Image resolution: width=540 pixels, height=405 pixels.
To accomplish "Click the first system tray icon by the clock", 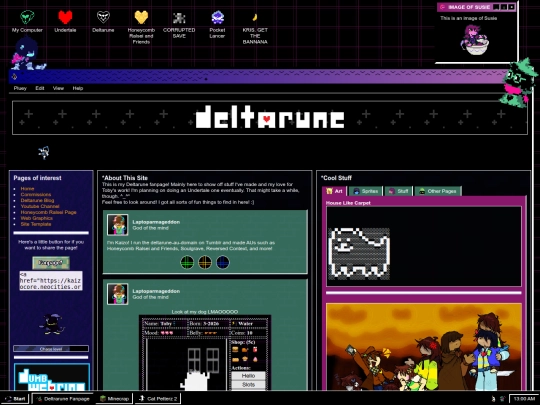I will (x=493, y=399).
